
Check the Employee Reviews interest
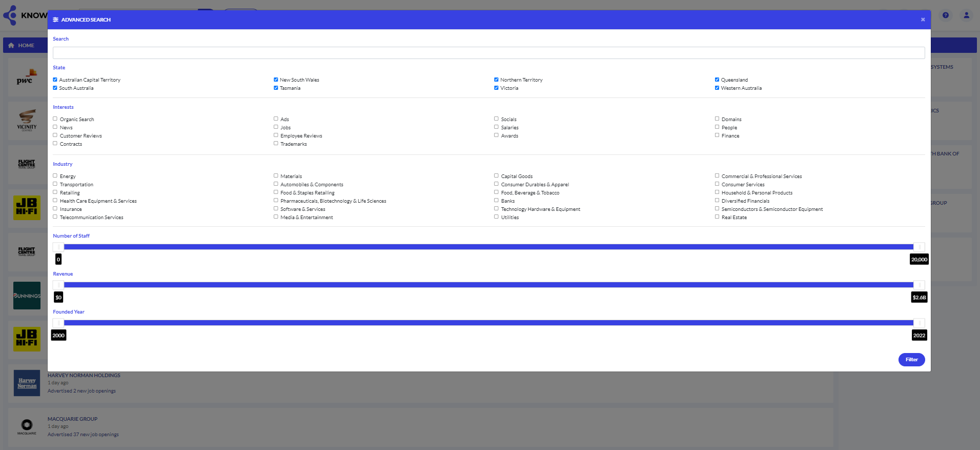[x=276, y=135]
